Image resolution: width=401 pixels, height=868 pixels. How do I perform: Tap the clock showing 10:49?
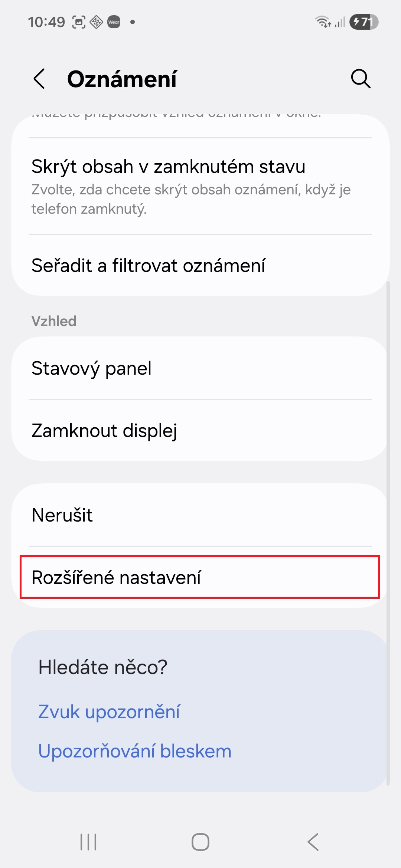46,22
